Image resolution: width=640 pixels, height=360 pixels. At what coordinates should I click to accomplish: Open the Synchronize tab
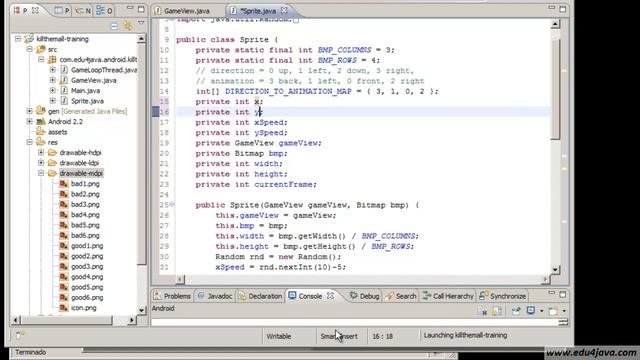click(503, 296)
